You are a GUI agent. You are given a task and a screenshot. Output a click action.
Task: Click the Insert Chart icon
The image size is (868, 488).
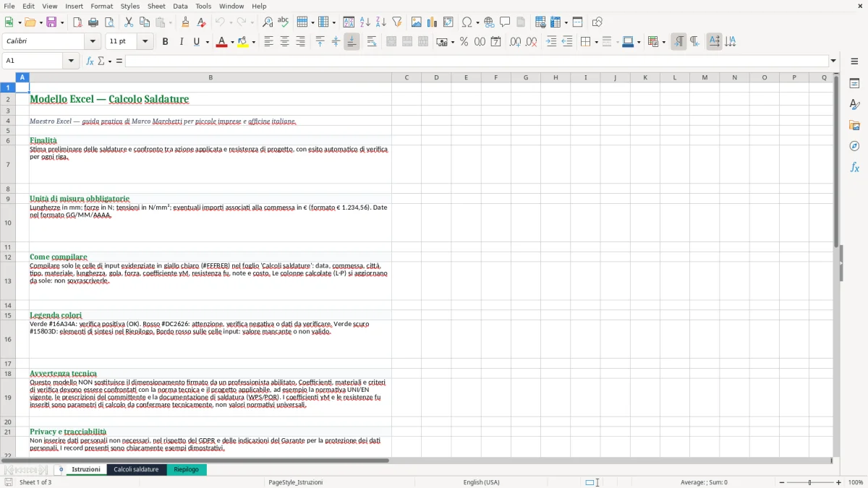[433, 22]
